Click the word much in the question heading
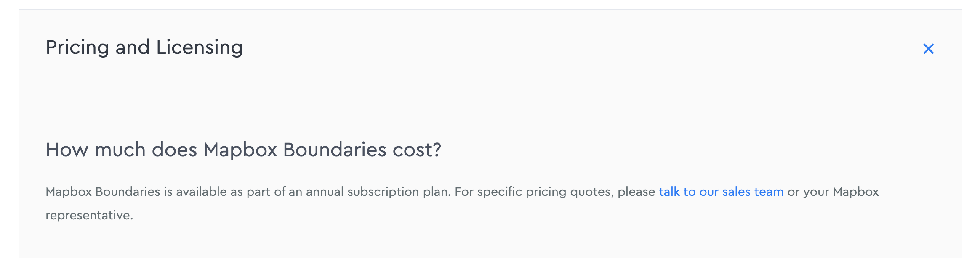 [x=120, y=150]
